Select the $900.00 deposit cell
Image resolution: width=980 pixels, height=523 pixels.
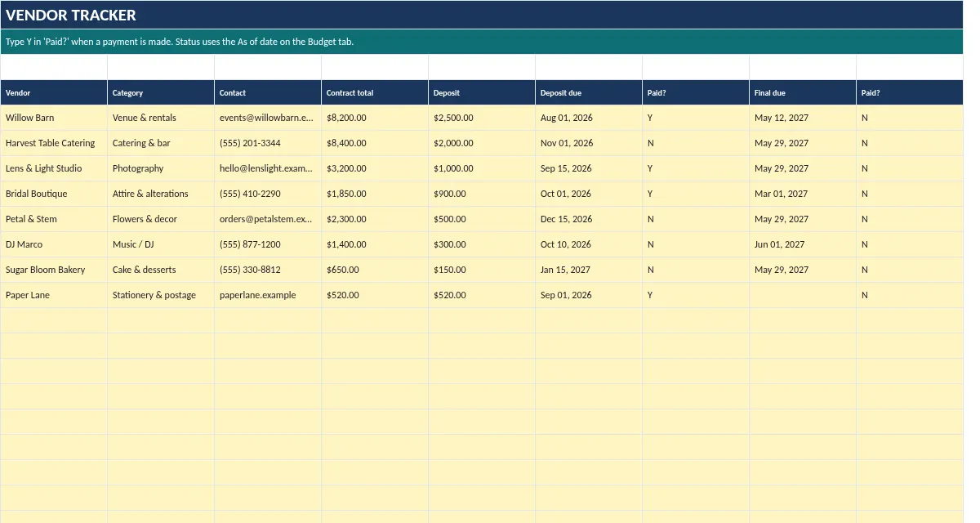pos(482,194)
